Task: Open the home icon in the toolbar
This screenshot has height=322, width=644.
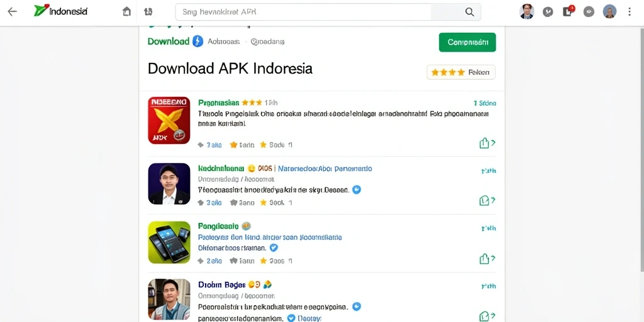Action: pos(127,11)
